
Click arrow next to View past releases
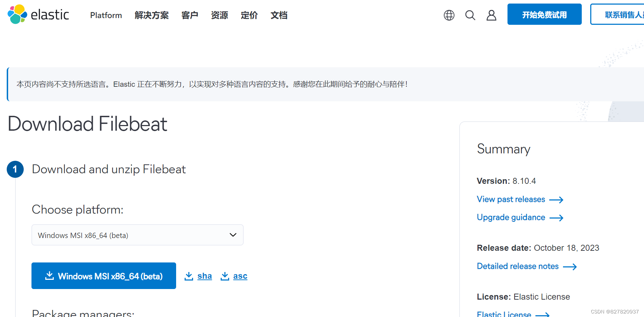point(556,200)
